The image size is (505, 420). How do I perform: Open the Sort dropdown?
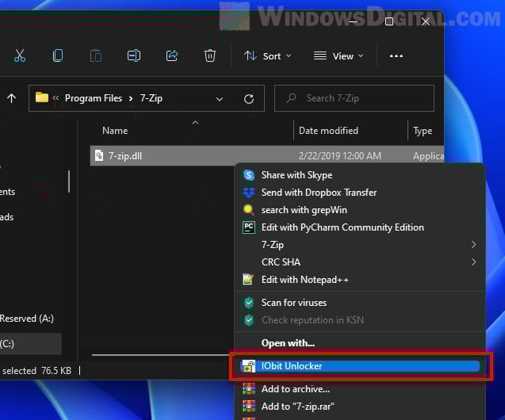[268, 56]
